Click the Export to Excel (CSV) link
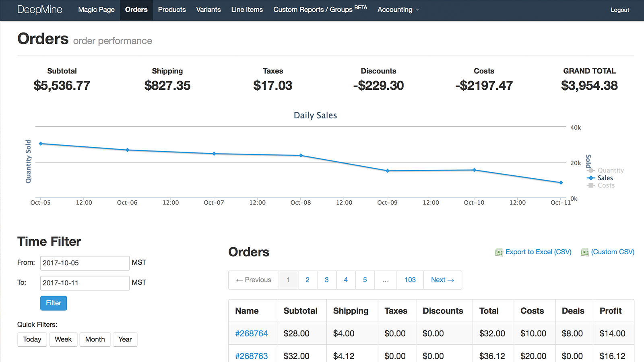 (538, 252)
